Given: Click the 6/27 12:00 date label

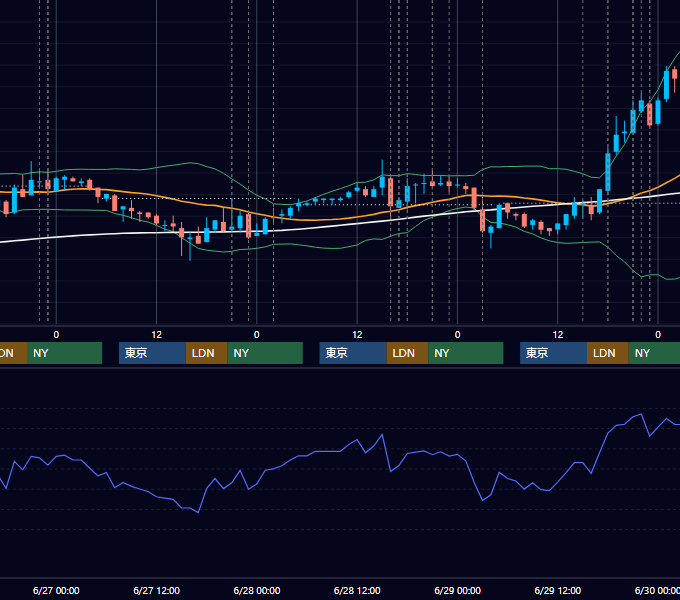Looking at the screenshot, I should tap(157, 590).
